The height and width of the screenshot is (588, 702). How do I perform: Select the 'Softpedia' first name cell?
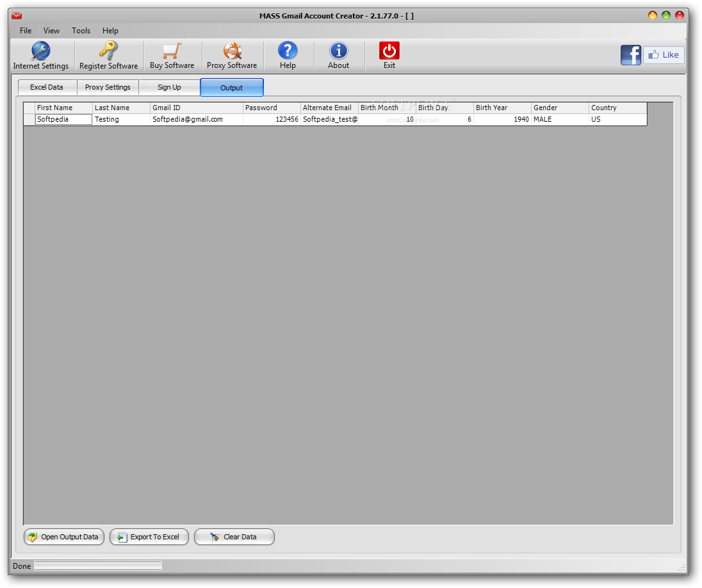[63, 120]
